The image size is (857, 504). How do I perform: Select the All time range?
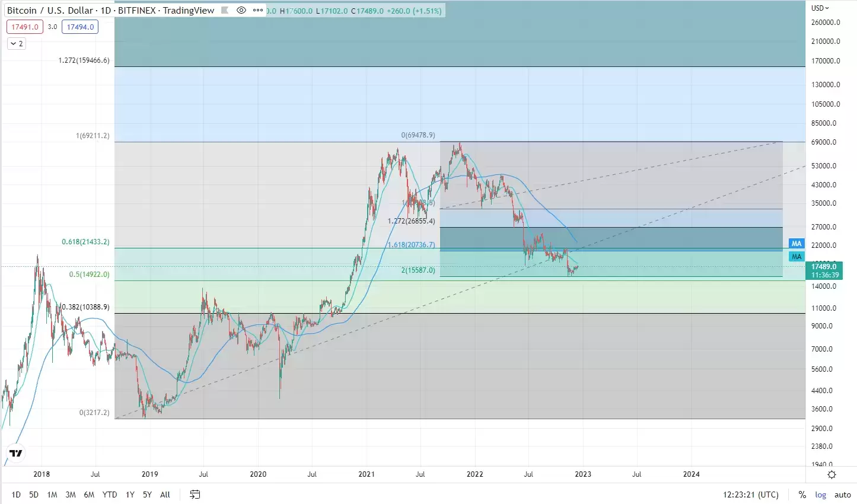[x=165, y=495]
